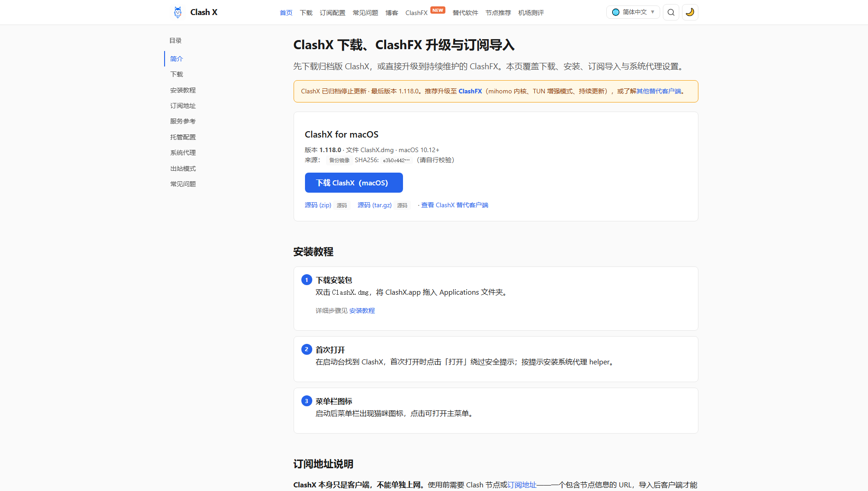Click the globe icon in language selector

(616, 12)
